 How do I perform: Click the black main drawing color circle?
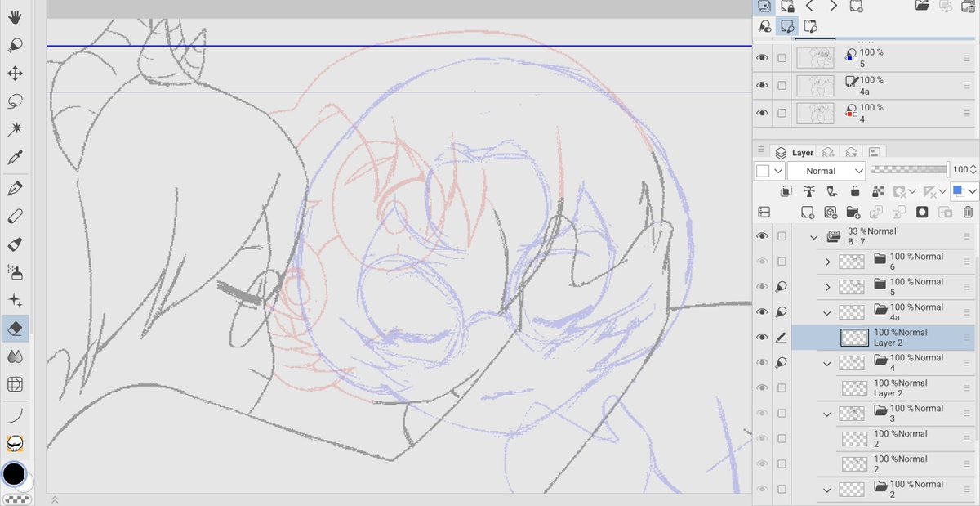[13, 473]
